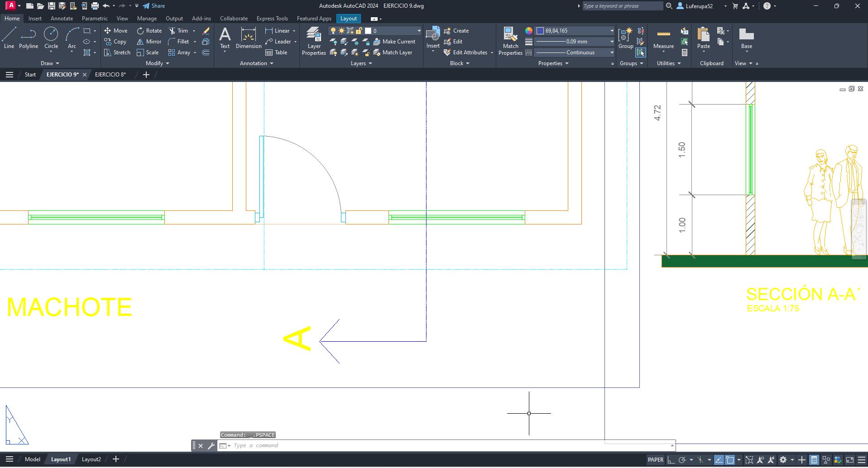Click the Create block button
The height and width of the screenshot is (468, 868).
[x=456, y=31]
